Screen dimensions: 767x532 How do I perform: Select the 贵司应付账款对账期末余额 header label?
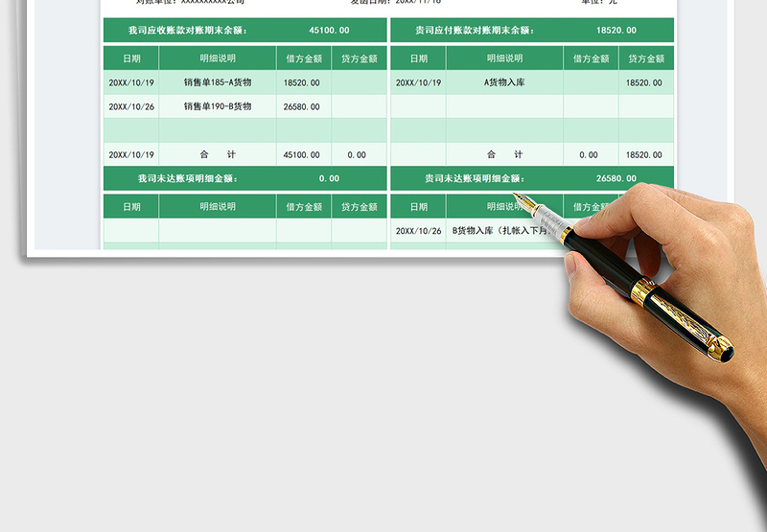click(475, 31)
